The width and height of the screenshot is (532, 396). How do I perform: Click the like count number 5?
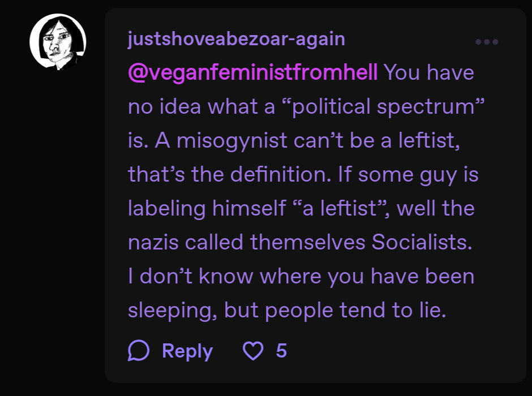tap(281, 351)
